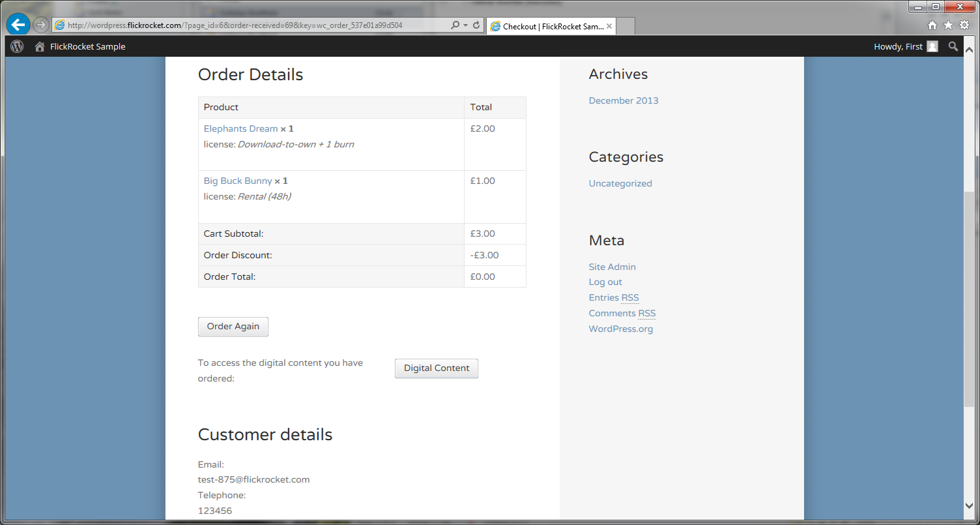Click the Rental (48h) license text
The image size is (980, 525).
coord(264,196)
